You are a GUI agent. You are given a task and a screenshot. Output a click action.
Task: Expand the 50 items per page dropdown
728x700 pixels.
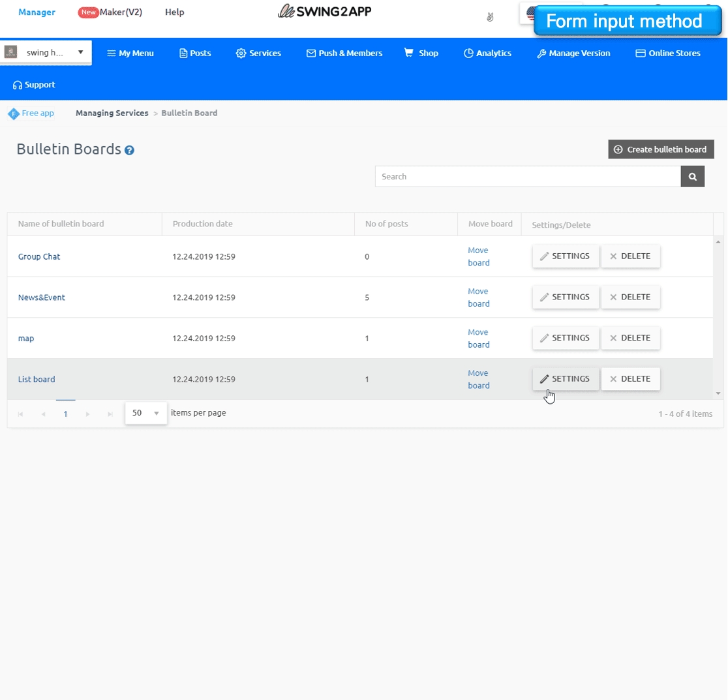coord(145,413)
